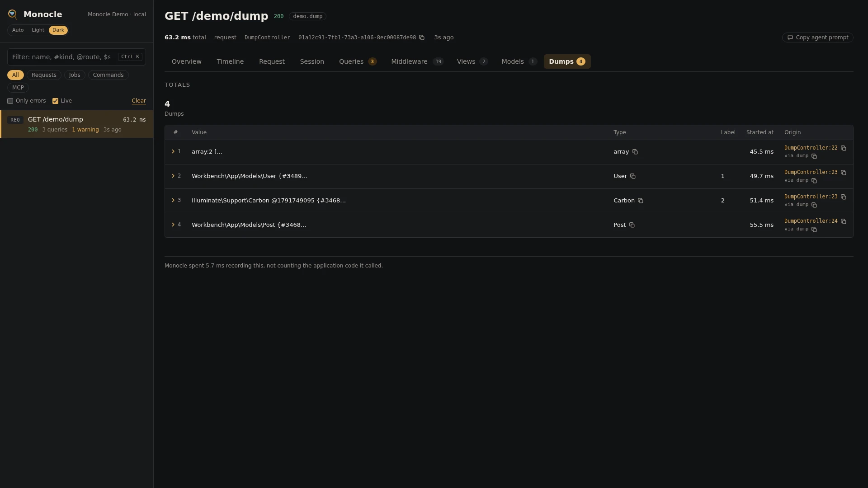
Task: Open the Timeline tab
Action: 230,61
